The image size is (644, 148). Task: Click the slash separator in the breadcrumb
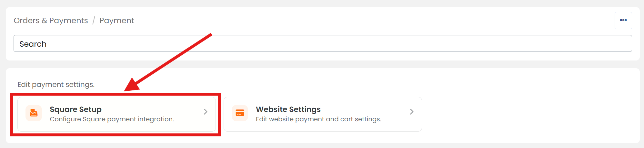tap(94, 21)
